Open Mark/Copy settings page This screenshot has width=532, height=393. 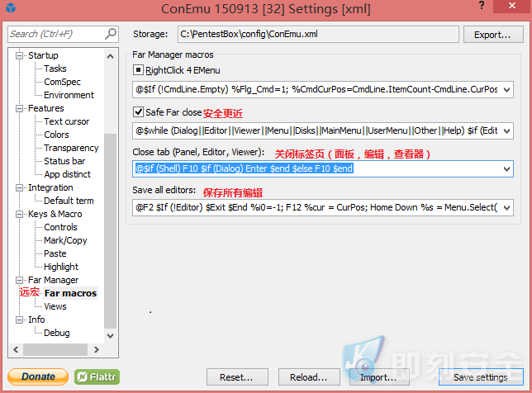click(65, 240)
